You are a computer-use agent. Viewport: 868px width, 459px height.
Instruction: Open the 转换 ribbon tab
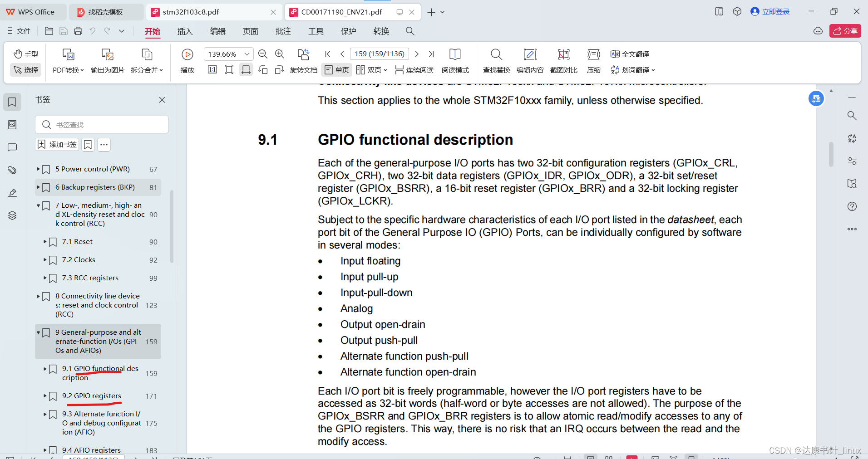(x=381, y=31)
